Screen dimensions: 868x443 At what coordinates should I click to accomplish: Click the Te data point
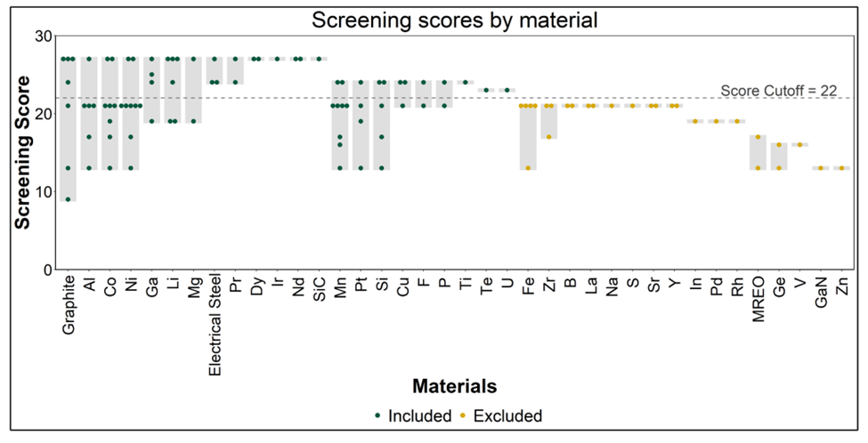(x=486, y=90)
